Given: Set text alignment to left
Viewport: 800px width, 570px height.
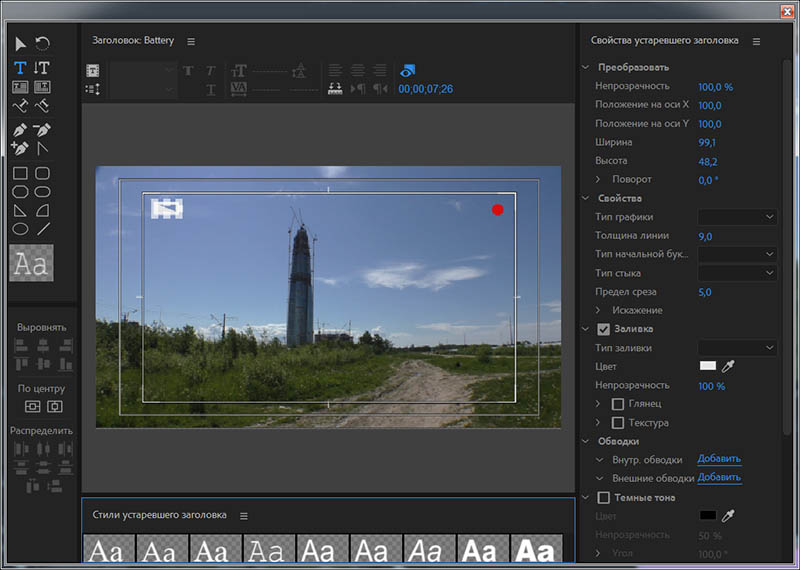Looking at the screenshot, I should pos(335,70).
